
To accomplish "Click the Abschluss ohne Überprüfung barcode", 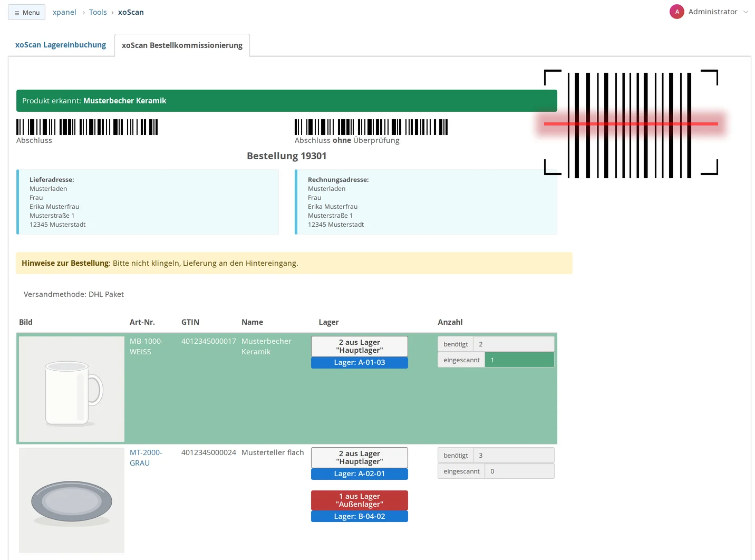I will click(x=371, y=127).
